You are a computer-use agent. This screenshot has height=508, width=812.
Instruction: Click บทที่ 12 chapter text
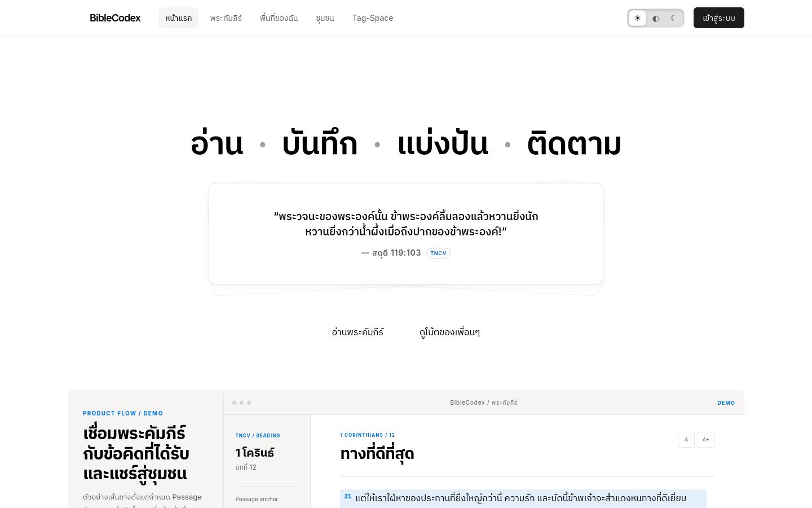pyautogui.click(x=246, y=467)
